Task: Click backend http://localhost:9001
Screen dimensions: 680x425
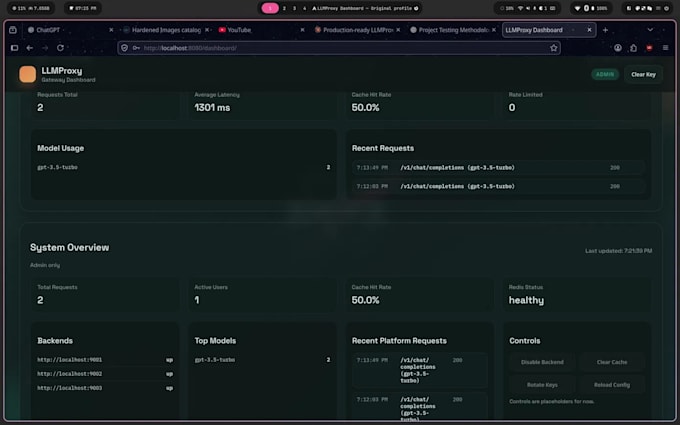Action: point(69,360)
